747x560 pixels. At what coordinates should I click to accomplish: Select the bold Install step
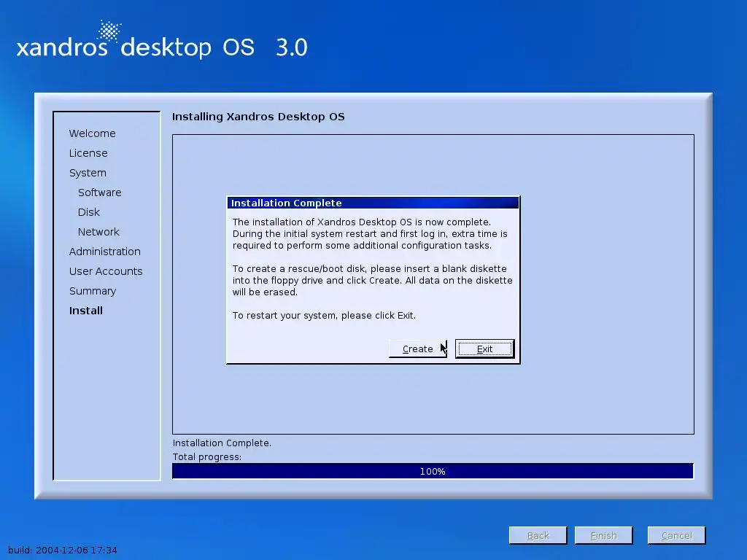pyautogui.click(x=86, y=311)
